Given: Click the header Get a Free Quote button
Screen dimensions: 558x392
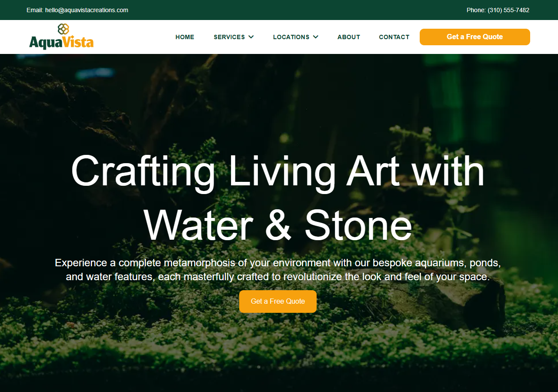Looking at the screenshot, I should (x=475, y=37).
